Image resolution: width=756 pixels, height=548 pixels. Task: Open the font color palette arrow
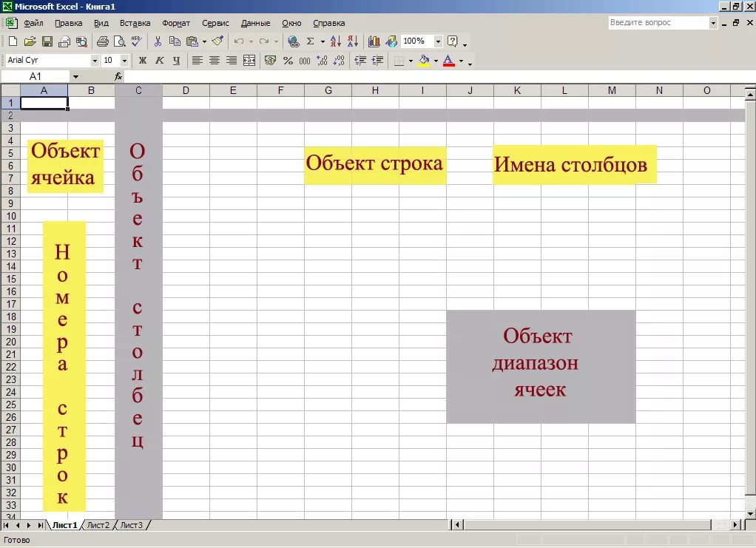(x=462, y=60)
